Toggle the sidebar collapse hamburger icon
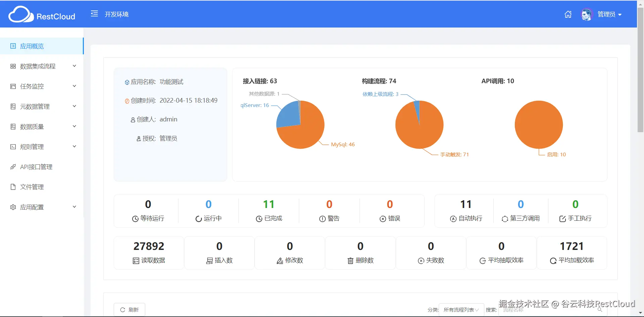 [x=94, y=14]
